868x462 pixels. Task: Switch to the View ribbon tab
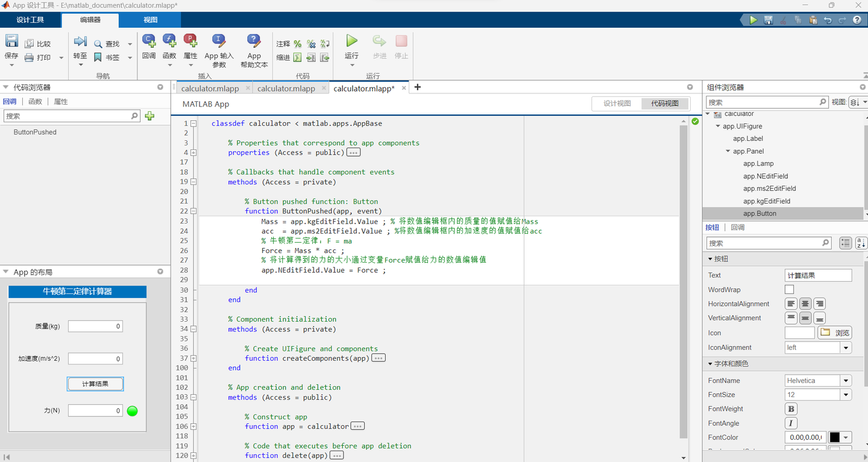tap(151, 20)
